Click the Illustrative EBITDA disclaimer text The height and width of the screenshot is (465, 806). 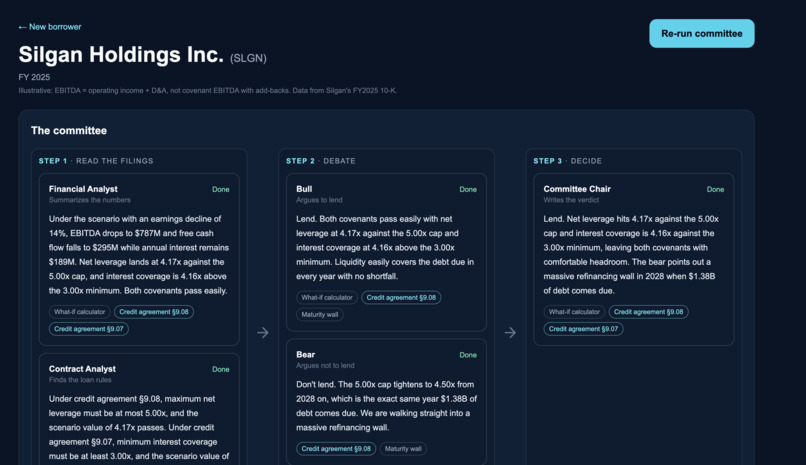pyautogui.click(x=208, y=90)
